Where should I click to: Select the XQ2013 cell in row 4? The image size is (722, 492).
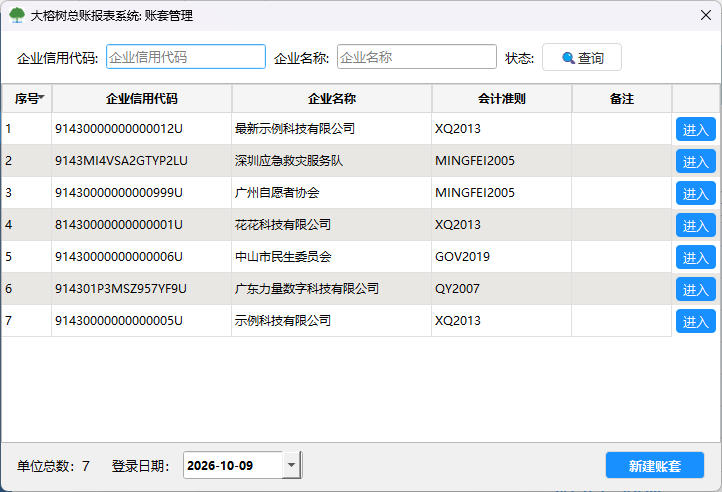tap(501, 224)
